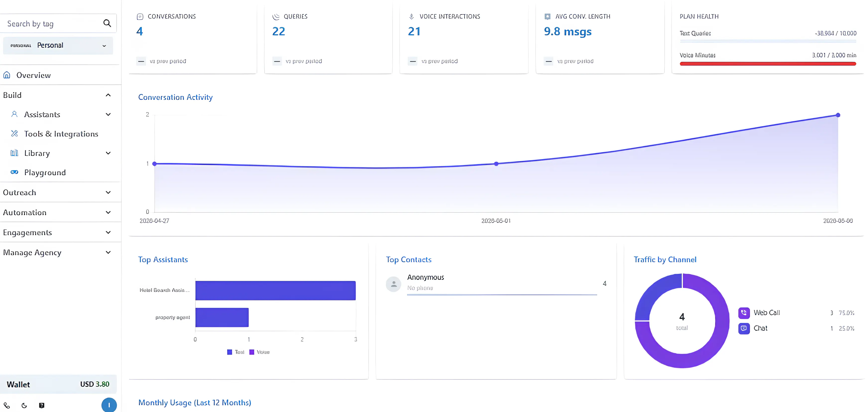Click the Library books icon
The width and height of the screenshot is (868, 412).
pos(14,153)
